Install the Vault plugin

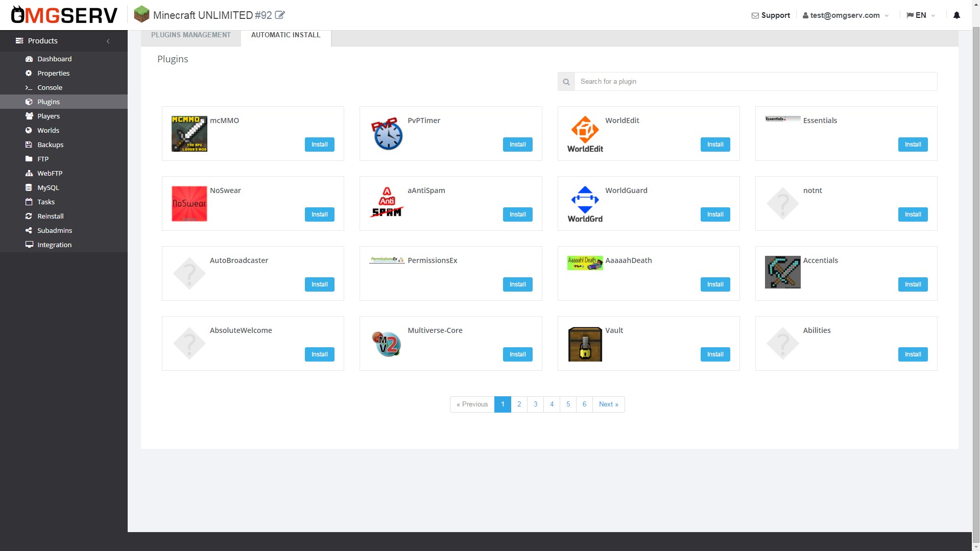715,354
